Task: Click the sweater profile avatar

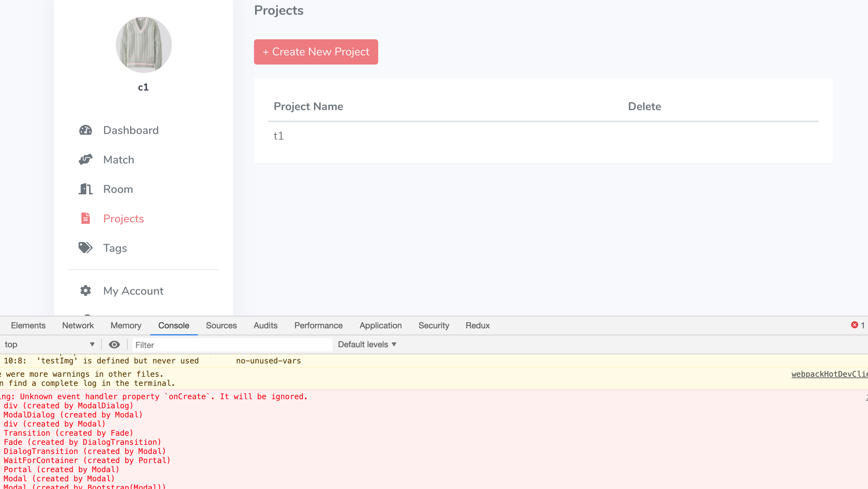Action: [x=143, y=45]
